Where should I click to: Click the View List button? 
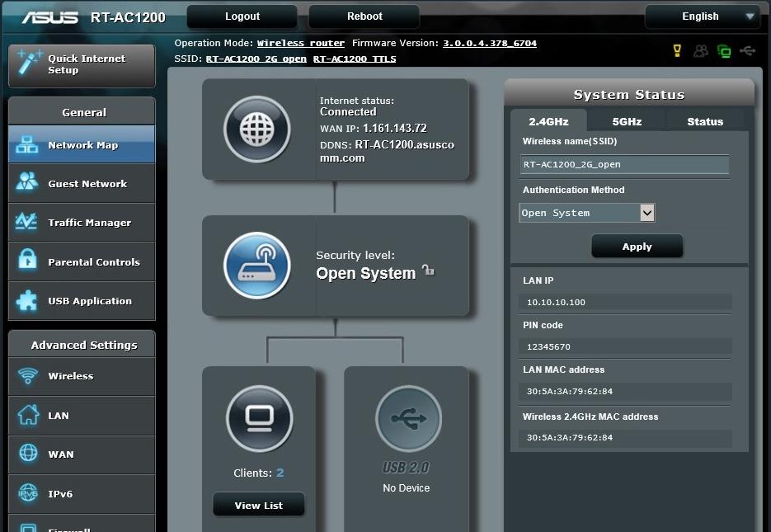point(259,505)
